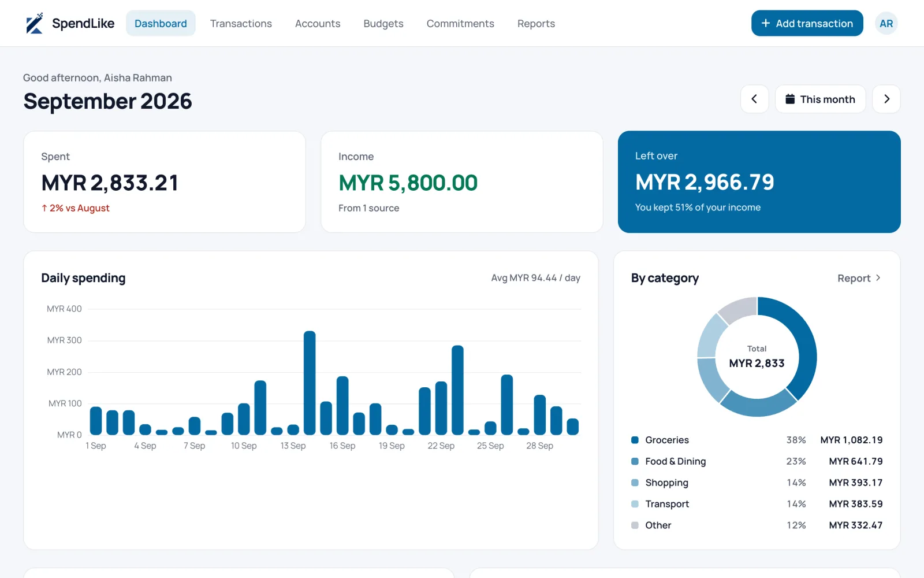Image resolution: width=924 pixels, height=578 pixels.
Task: Click the Add transaction button
Action: pyautogui.click(x=807, y=23)
